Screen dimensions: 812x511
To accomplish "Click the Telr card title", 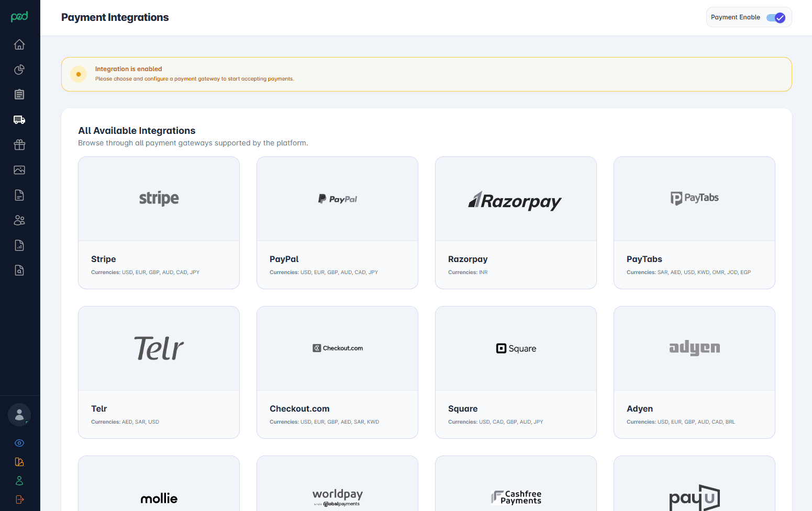I will point(99,408).
